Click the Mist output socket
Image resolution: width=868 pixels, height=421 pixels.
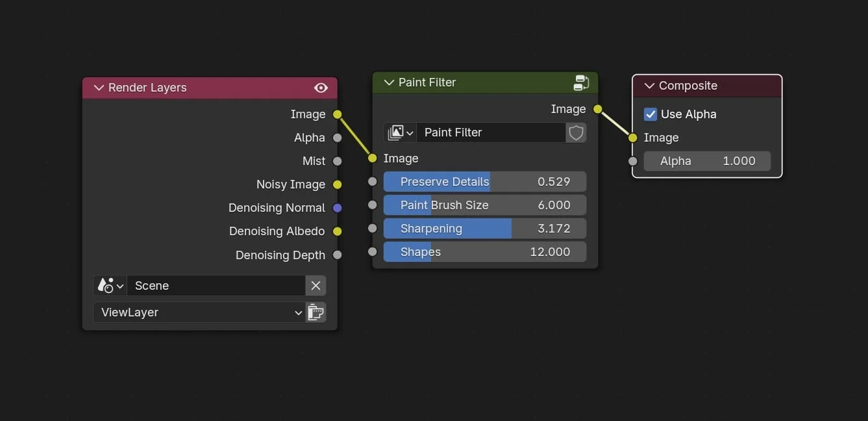tap(337, 161)
